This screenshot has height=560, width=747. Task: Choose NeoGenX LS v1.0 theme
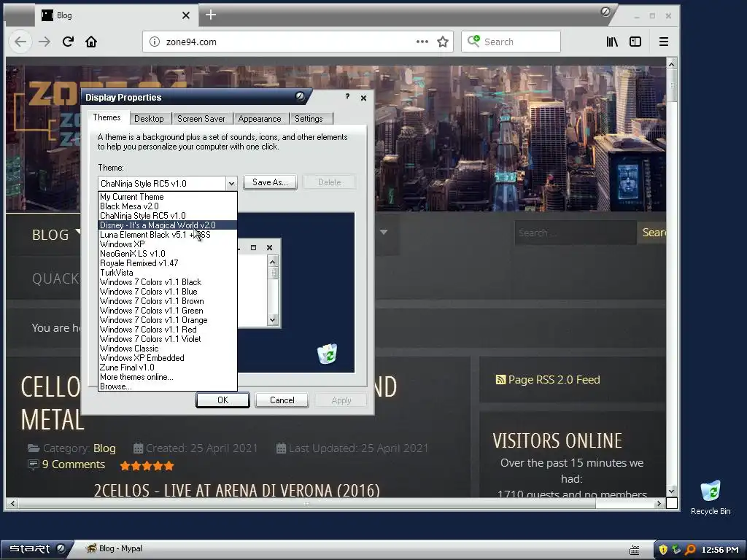[167, 254]
